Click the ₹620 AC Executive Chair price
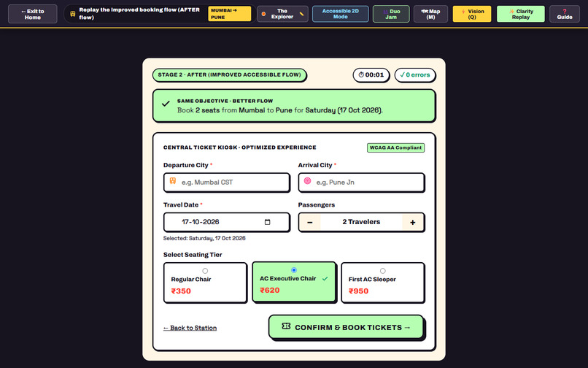The image size is (588, 368). coord(270,291)
